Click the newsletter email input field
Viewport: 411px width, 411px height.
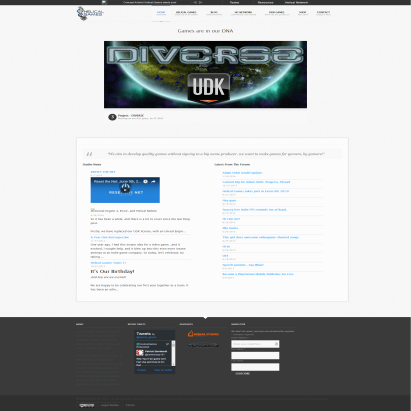(x=255, y=344)
